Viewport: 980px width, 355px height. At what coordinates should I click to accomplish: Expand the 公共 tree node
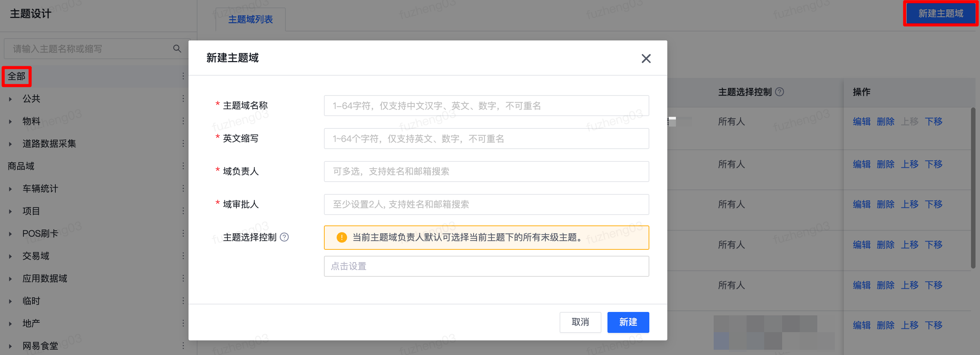(x=10, y=99)
